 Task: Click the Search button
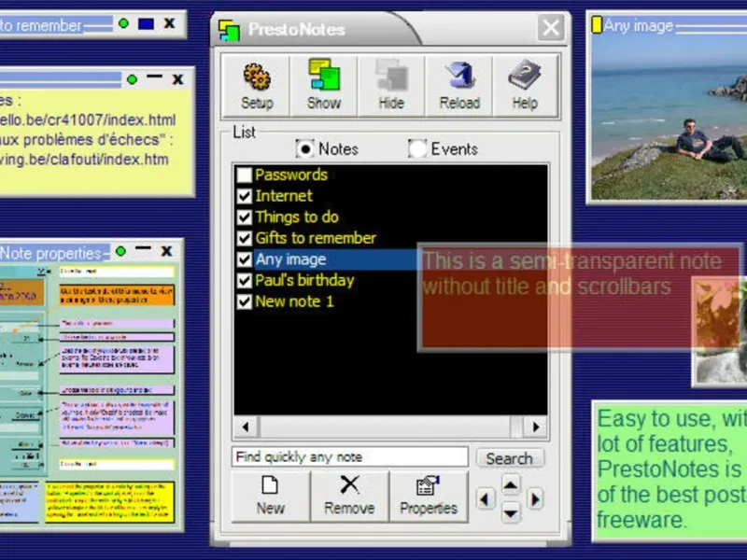tap(509, 458)
